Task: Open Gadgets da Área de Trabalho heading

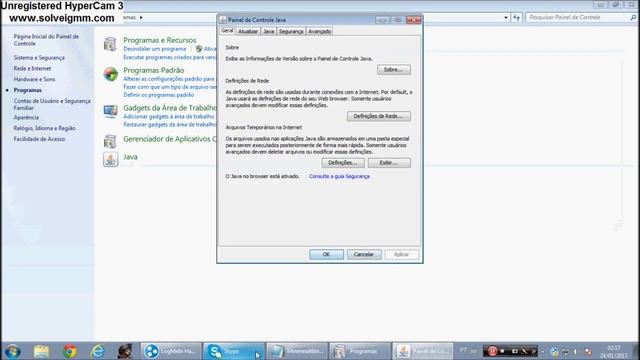Action: [x=170, y=108]
